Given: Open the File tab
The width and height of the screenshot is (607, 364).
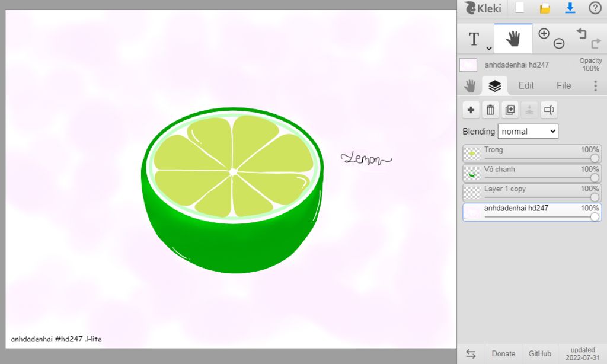Looking at the screenshot, I should coord(564,85).
